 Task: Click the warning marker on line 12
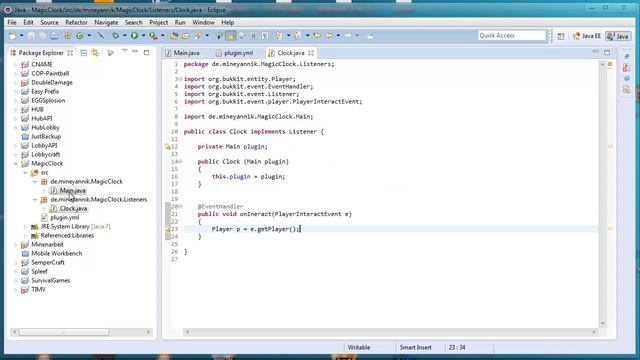pos(168,147)
